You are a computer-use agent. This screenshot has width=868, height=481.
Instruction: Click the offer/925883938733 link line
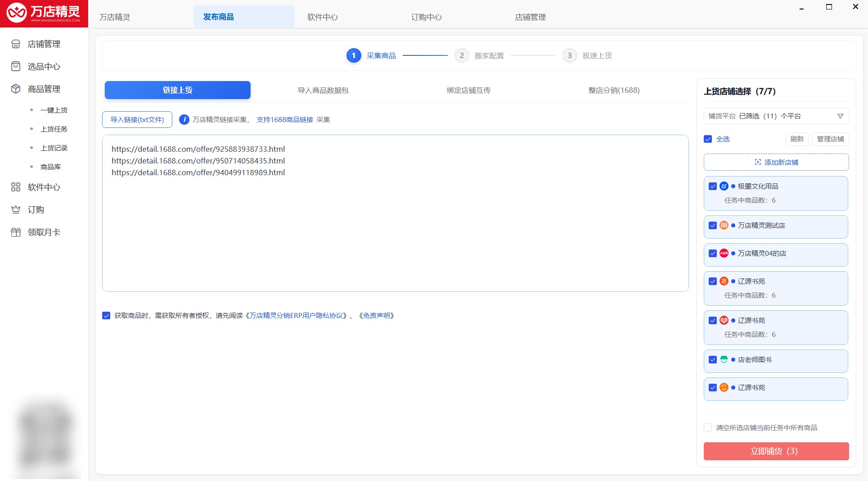pyautogui.click(x=198, y=149)
